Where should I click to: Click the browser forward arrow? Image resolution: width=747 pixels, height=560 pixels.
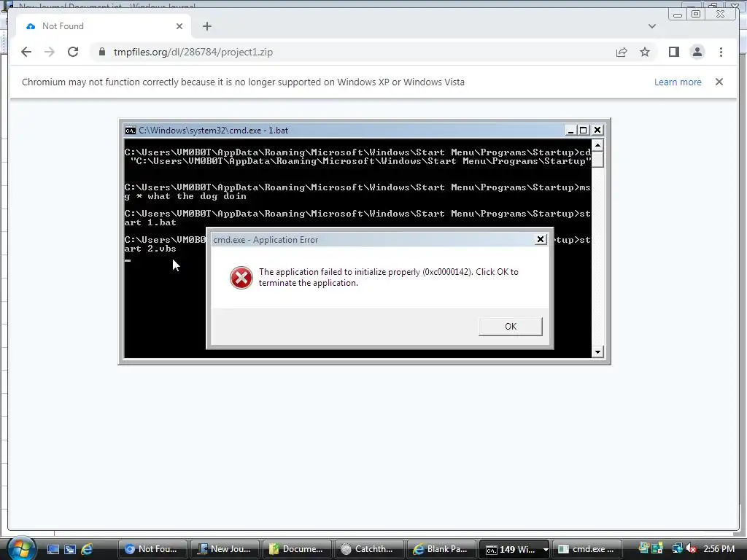point(50,52)
